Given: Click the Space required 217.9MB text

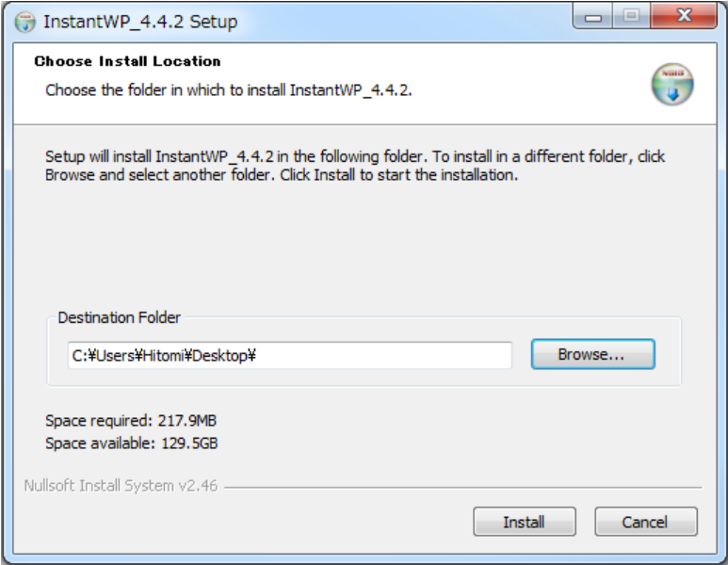Looking at the screenshot, I should tap(131, 421).
